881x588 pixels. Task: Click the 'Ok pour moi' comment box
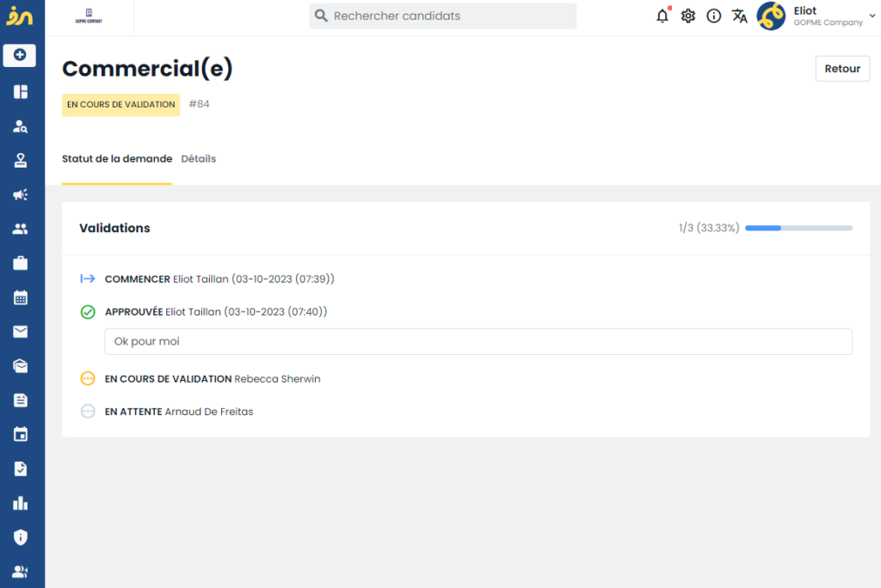tap(478, 341)
